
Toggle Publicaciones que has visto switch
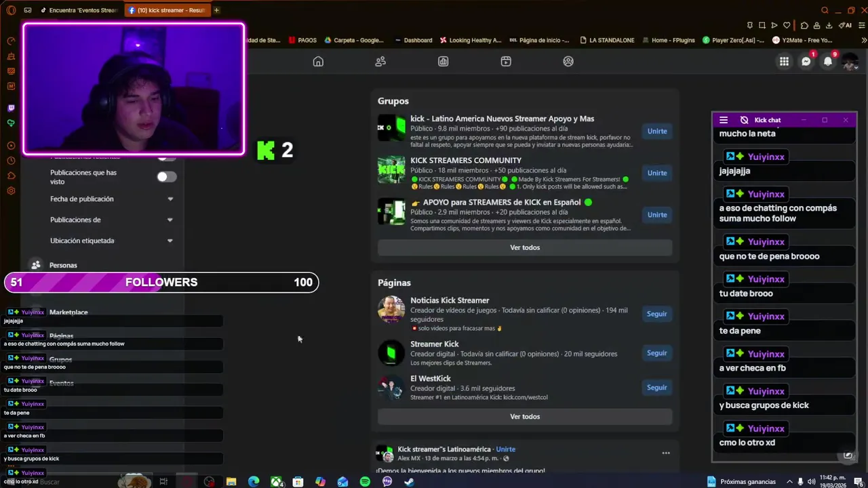[167, 177]
